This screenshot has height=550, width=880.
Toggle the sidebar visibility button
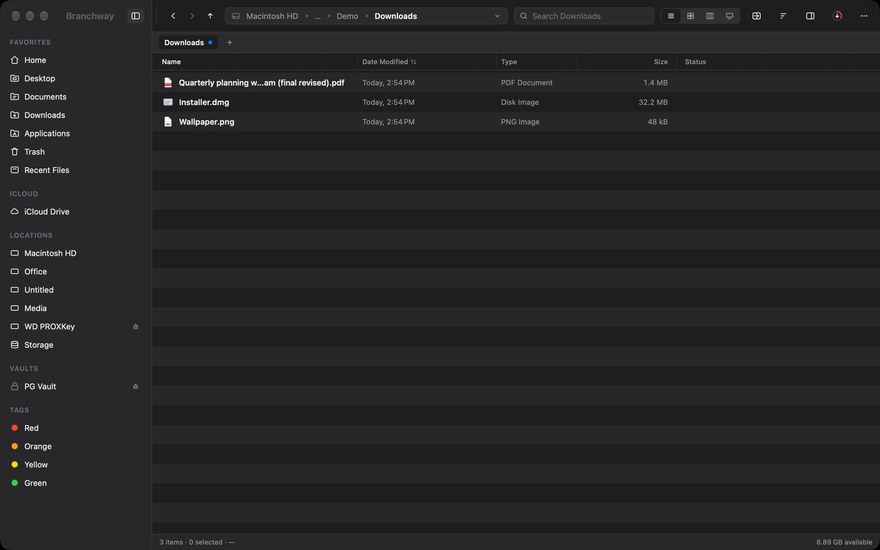pos(135,16)
